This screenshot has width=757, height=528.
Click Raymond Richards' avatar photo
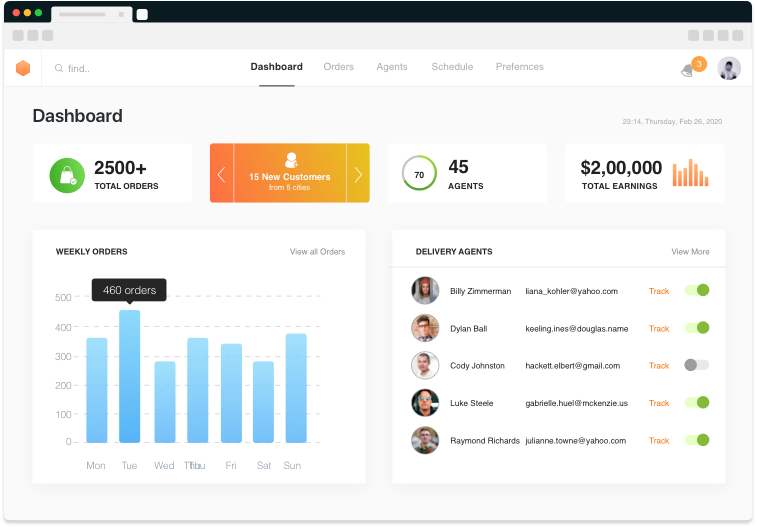[425, 440]
